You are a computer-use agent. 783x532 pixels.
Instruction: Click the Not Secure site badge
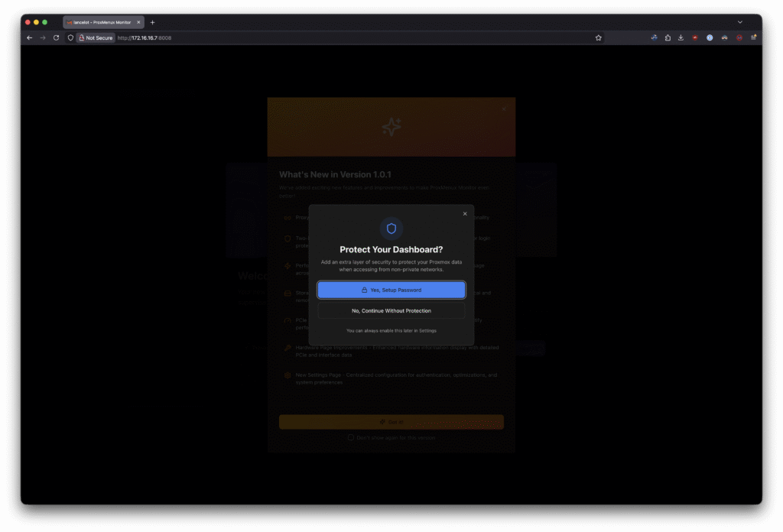click(95, 37)
